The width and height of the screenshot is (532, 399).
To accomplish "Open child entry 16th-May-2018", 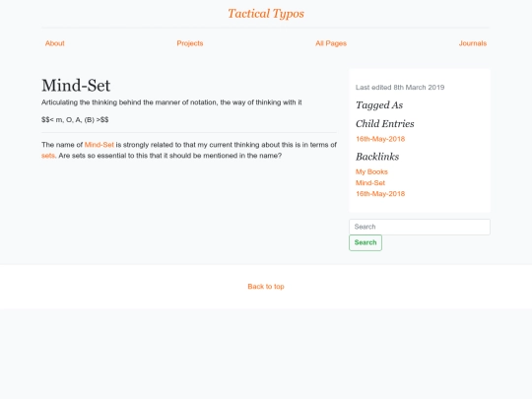I will click(x=380, y=139).
